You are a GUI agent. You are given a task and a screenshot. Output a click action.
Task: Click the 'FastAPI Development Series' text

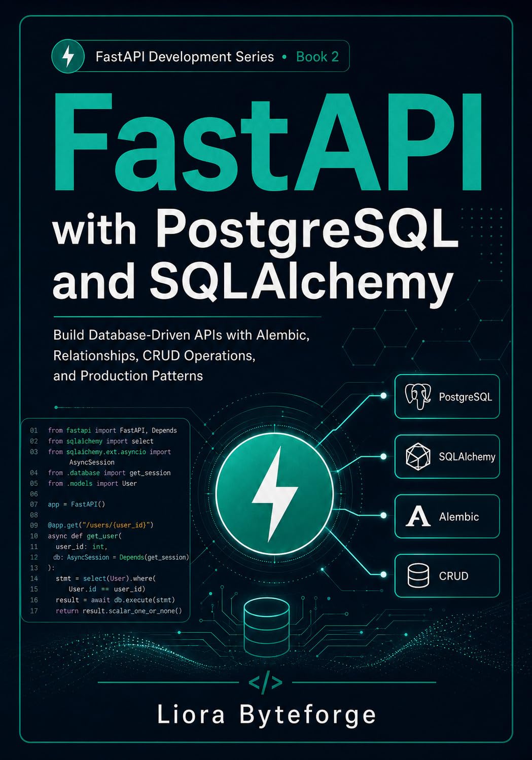[185, 57]
